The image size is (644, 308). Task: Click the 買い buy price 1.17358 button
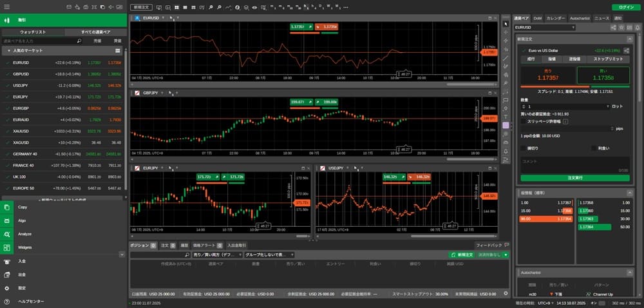pyautogui.click(x=603, y=75)
